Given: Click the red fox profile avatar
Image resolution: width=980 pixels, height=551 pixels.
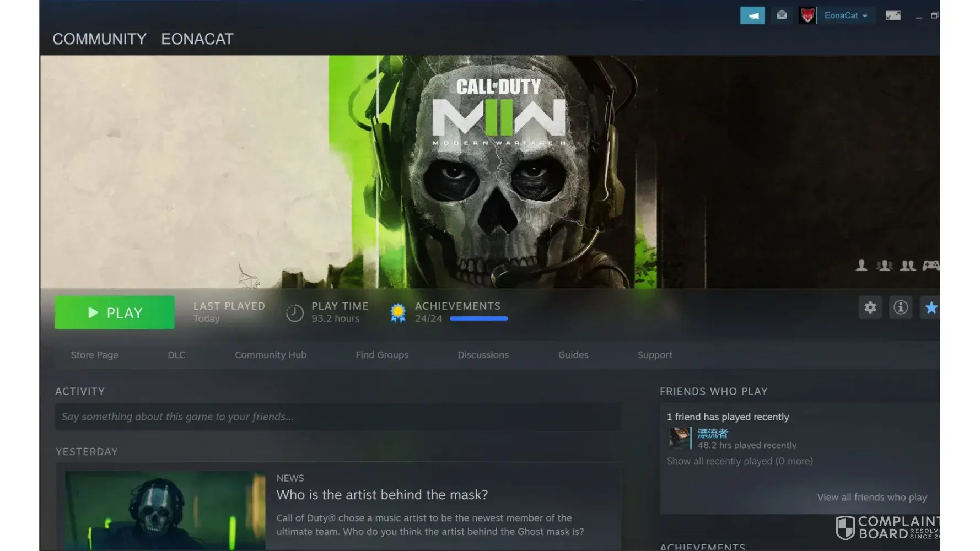Looking at the screenshot, I should click(x=807, y=15).
